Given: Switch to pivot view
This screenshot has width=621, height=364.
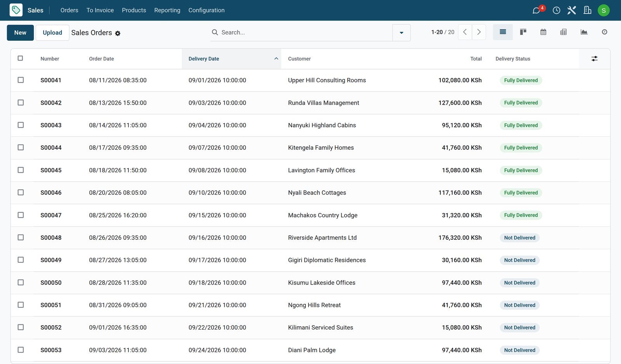Looking at the screenshot, I should pyautogui.click(x=564, y=32).
